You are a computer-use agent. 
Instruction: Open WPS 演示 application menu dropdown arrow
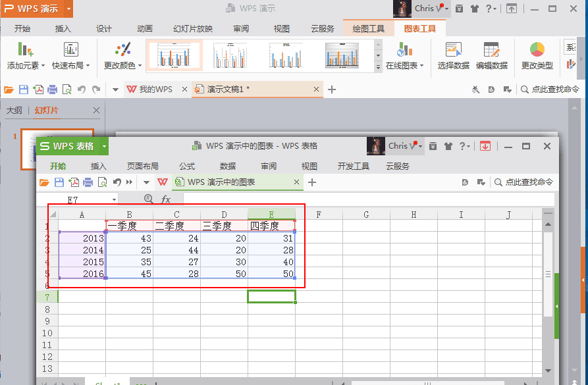(x=68, y=9)
